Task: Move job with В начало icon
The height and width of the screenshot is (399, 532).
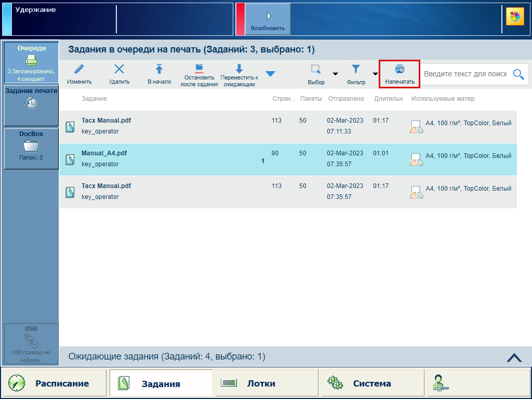Action: pos(159,69)
